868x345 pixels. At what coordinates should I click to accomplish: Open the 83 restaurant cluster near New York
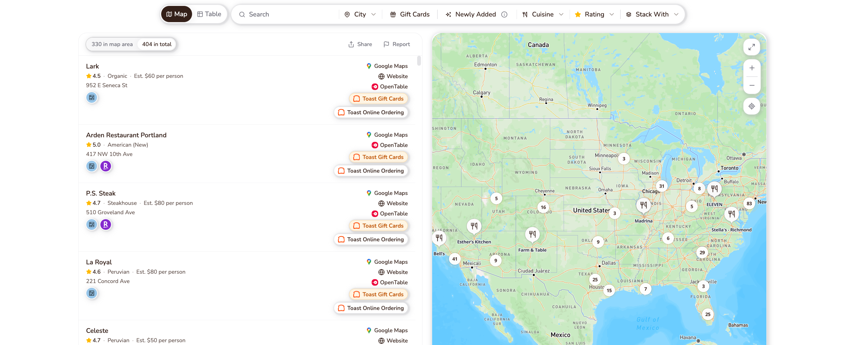coord(749,203)
